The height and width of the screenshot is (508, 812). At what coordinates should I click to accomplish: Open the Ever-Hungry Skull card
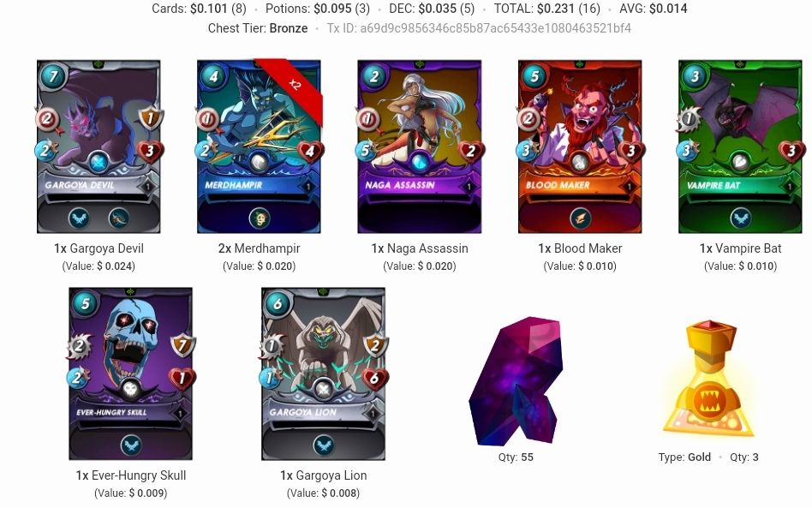click(x=130, y=374)
